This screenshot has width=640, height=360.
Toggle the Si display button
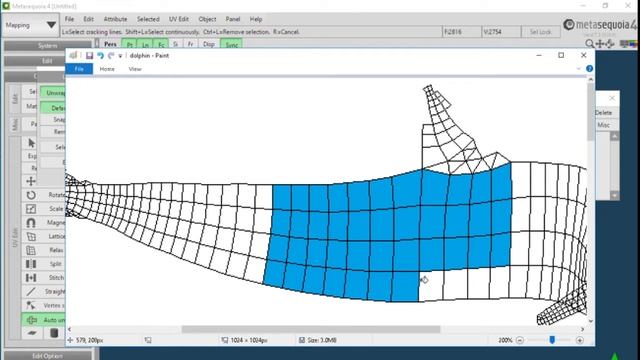tap(176, 44)
